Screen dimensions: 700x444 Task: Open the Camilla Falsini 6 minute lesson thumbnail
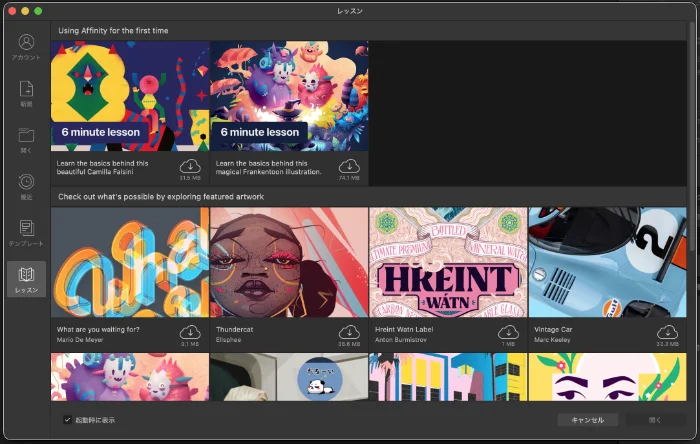130,96
